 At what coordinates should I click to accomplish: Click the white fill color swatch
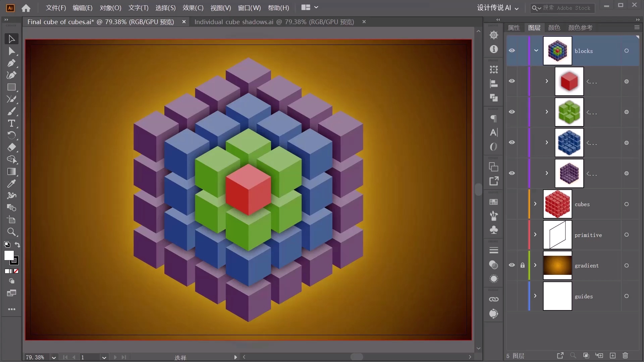[9, 255]
